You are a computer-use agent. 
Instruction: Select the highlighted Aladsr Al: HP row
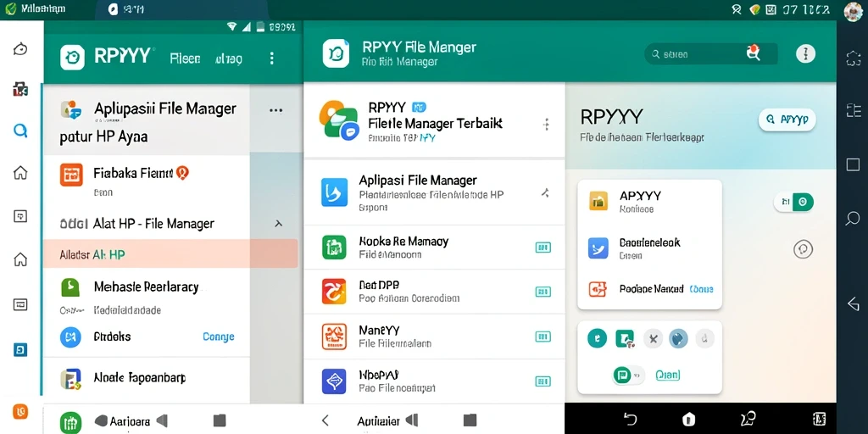coord(170,254)
